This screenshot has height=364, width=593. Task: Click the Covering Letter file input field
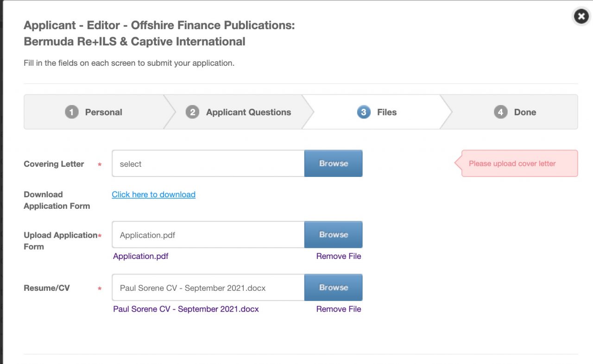coord(208,163)
